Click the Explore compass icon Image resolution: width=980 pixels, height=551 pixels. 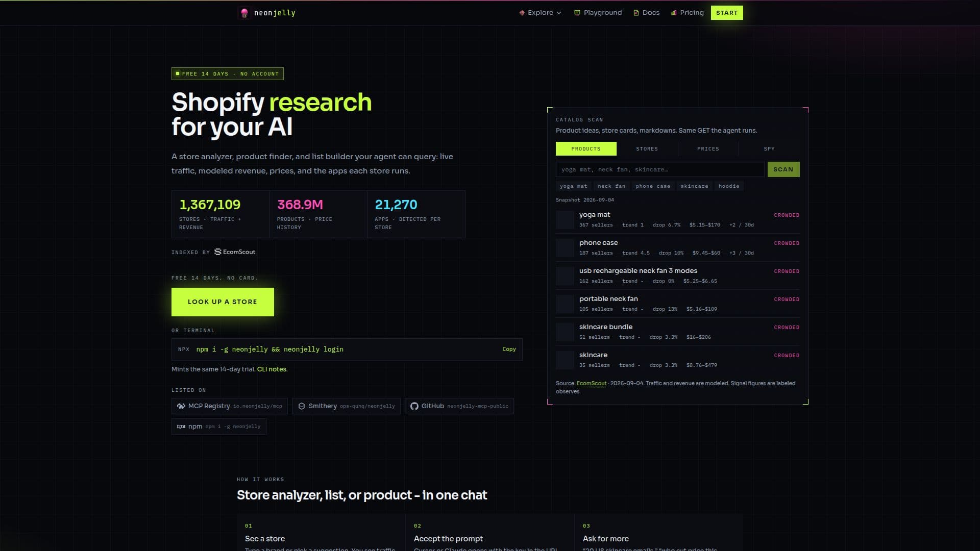[x=522, y=13]
